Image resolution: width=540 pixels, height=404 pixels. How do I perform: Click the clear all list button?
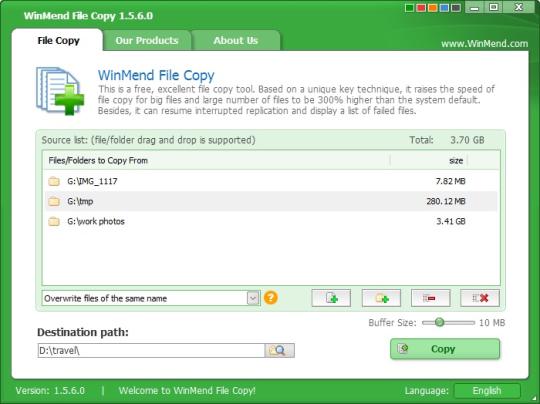point(480,298)
